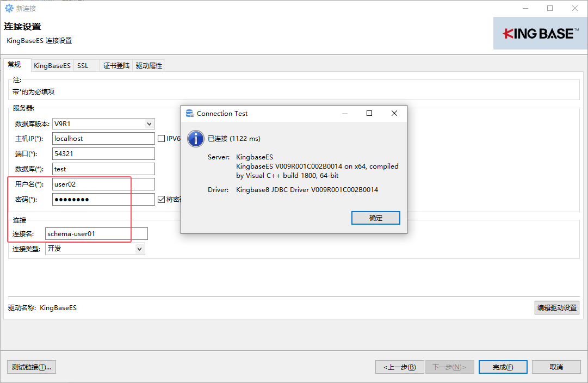588x383 pixels.
Task: Expand the connection type dropdown
Action: coord(140,249)
